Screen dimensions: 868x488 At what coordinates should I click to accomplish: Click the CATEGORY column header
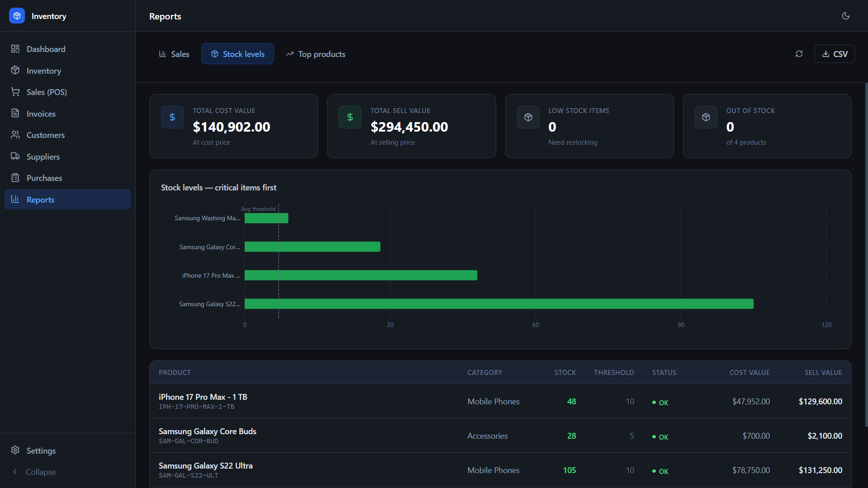485,373
